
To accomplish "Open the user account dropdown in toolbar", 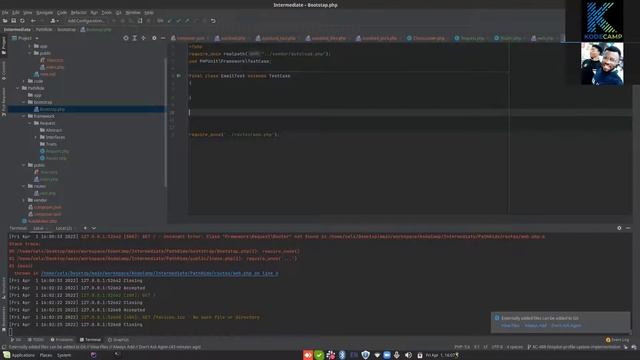I will point(54,21).
